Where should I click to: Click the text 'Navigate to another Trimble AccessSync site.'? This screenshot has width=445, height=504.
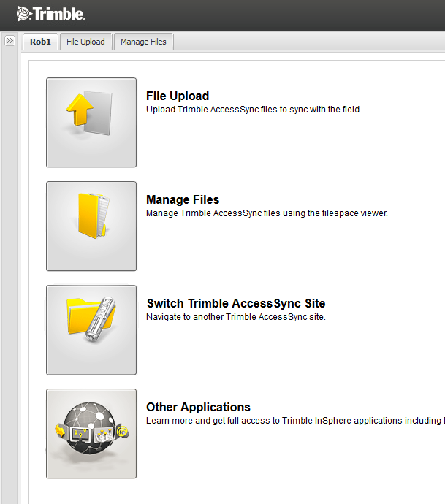pyautogui.click(x=236, y=317)
